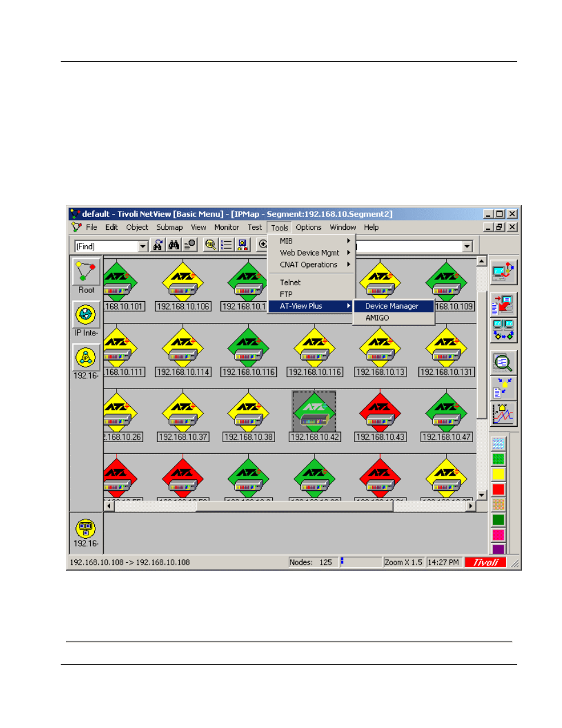Click the graph chart icon in right panel
Image resolution: width=562 pixels, height=728 pixels.
(503, 414)
